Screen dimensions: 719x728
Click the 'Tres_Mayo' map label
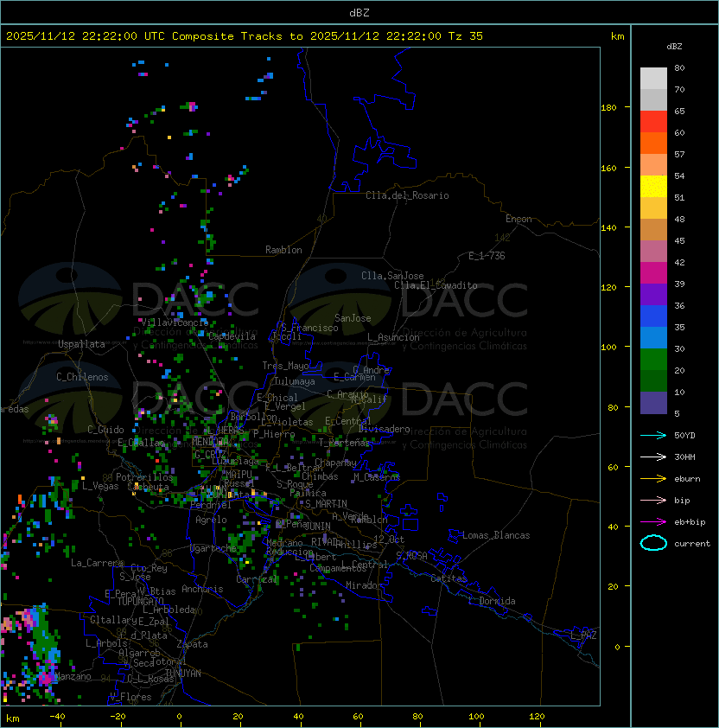pyautogui.click(x=285, y=366)
